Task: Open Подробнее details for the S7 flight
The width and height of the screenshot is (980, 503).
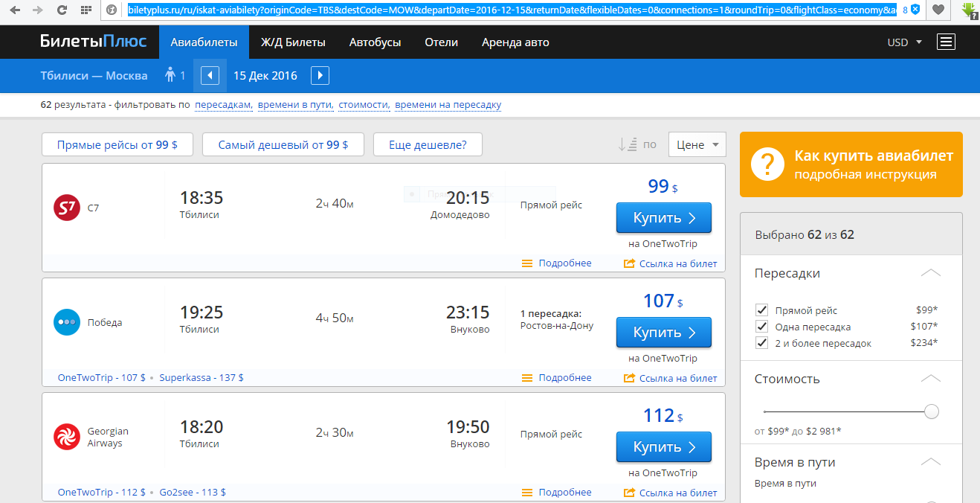Action: [x=557, y=263]
